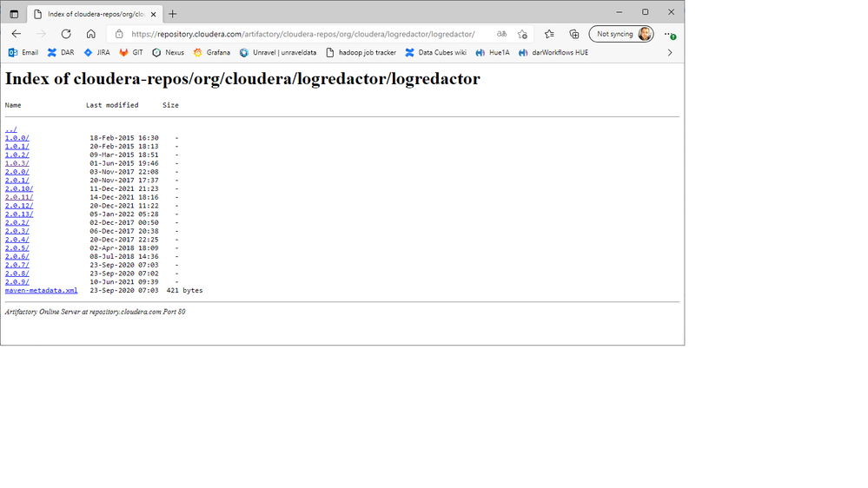Open Grafana bookmark

(211, 53)
